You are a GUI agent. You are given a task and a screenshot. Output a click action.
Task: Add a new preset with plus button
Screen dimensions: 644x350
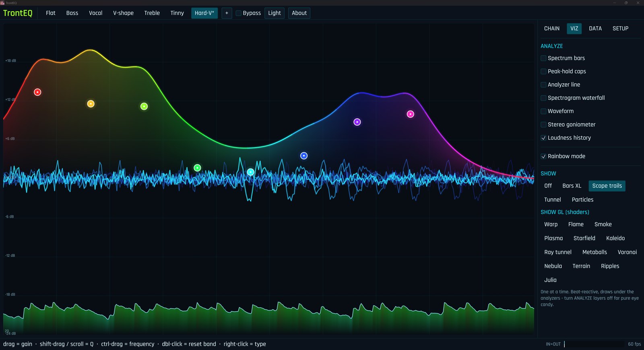(x=227, y=13)
